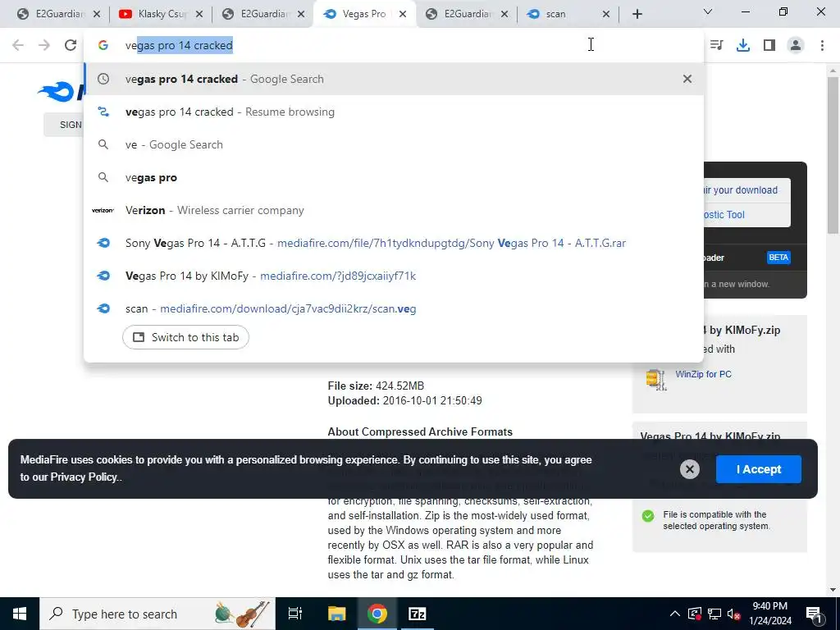Open the Chrome downloads icon
Screen dimensions: 840x630
tap(743, 46)
